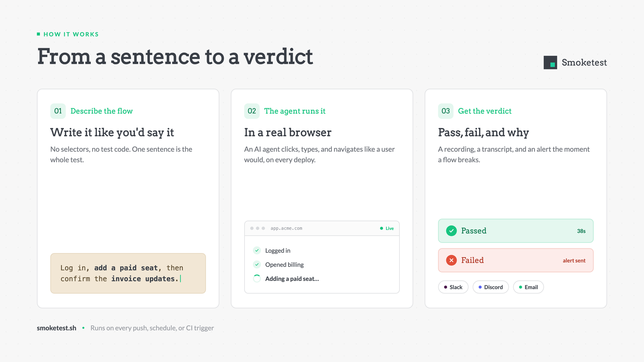Click the Failed result alert sent label
644x362 pixels.
pos(574,260)
